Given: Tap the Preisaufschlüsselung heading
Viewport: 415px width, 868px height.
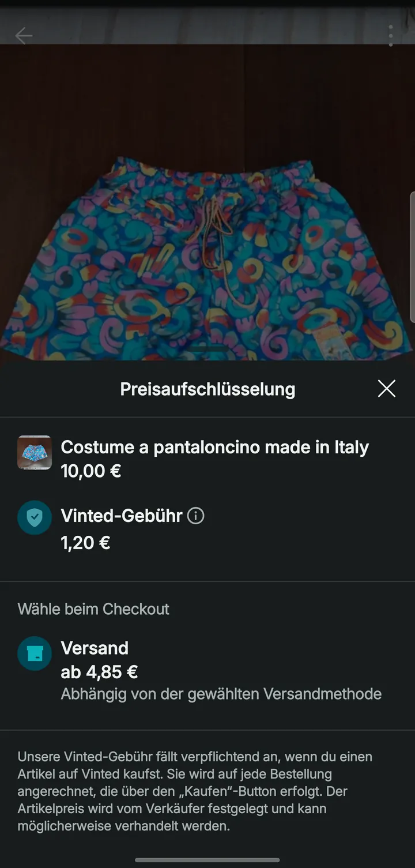Looking at the screenshot, I should (x=207, y=389).
